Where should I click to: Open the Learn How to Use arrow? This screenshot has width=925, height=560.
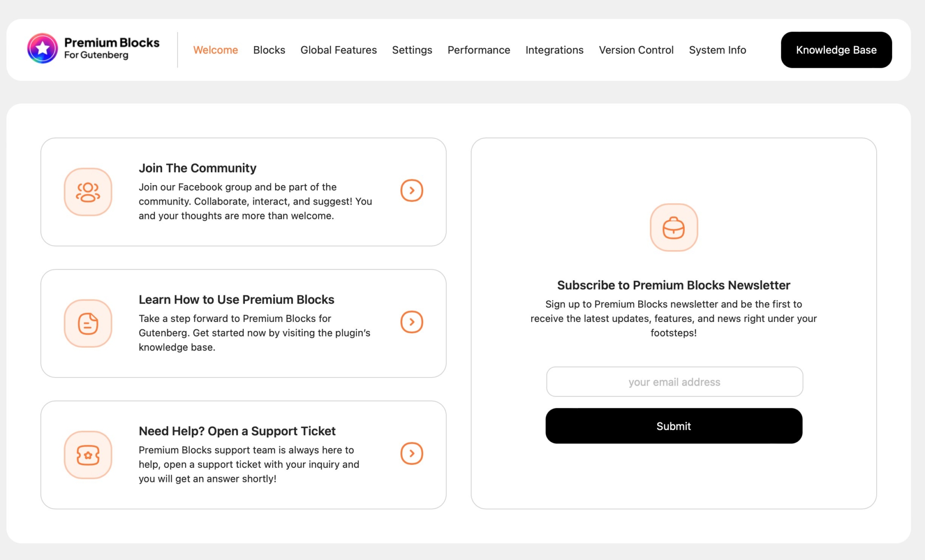(x=411, y=322)
